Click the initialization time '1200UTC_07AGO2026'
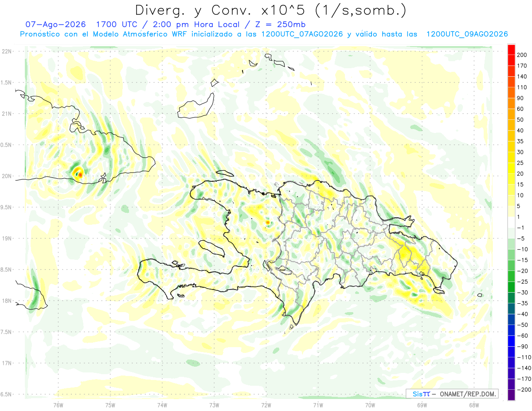Viewport: 532px width, 411px height. pos(302,34)
